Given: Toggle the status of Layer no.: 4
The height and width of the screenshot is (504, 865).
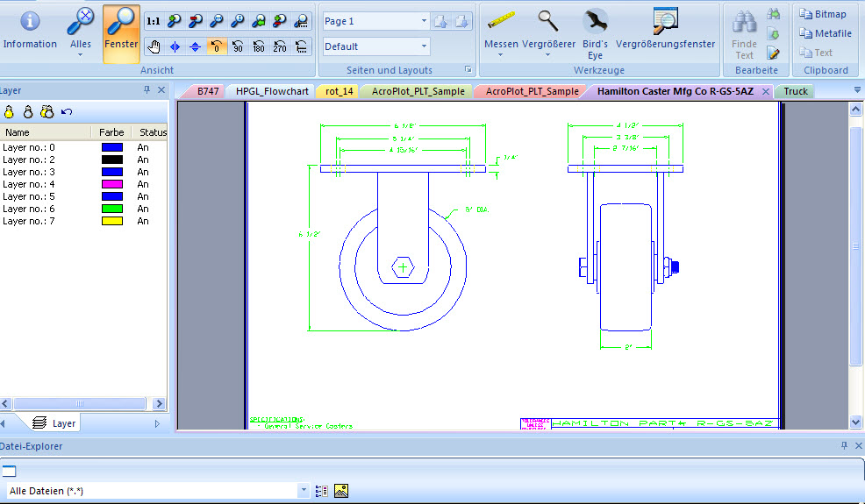Looking at the screenshot, I should tap(143, 184).
